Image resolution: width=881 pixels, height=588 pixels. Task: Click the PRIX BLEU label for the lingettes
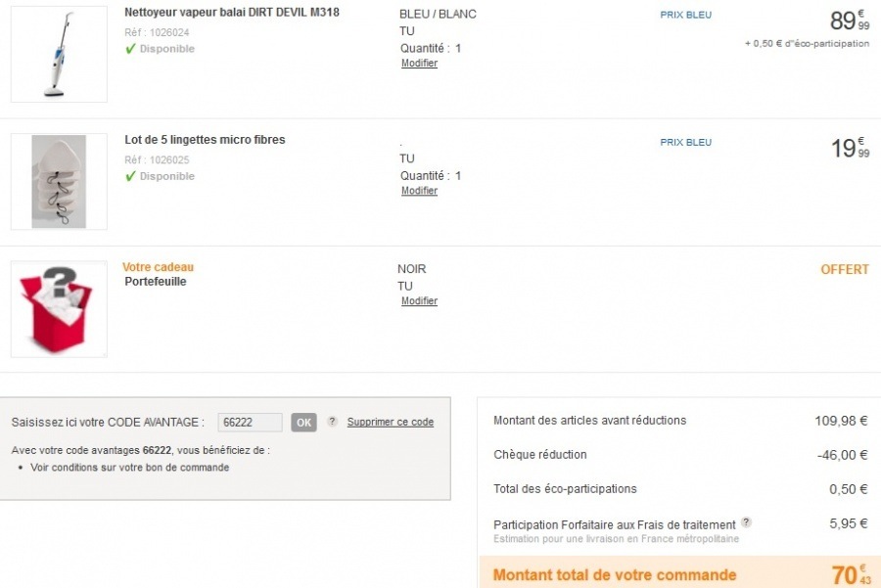685,143
